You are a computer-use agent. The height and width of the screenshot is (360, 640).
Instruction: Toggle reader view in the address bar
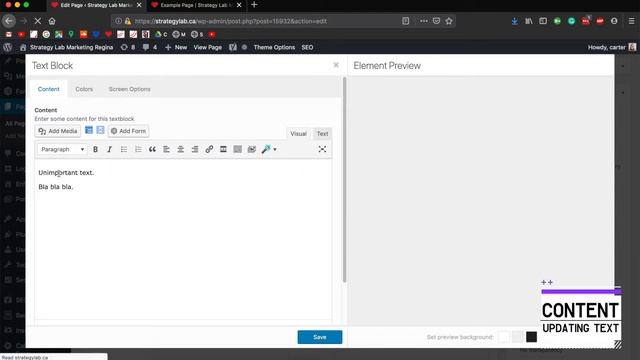[x=405, y=21]
